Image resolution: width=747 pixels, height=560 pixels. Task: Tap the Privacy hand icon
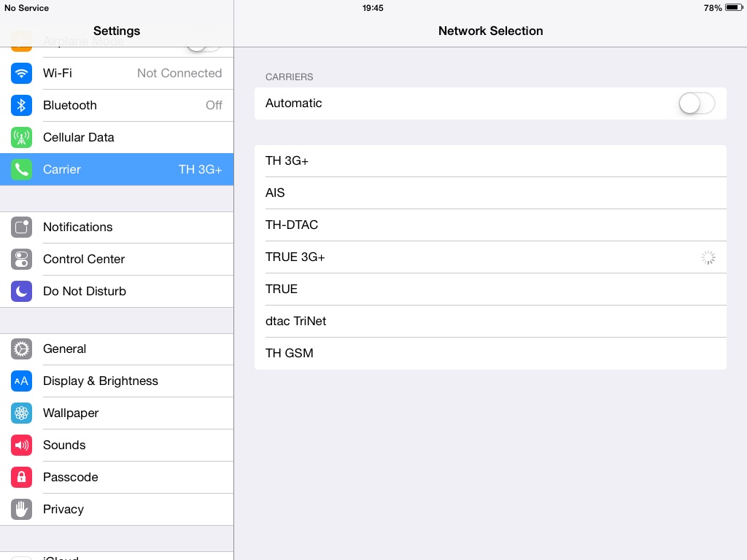click(x=21, y=510)
